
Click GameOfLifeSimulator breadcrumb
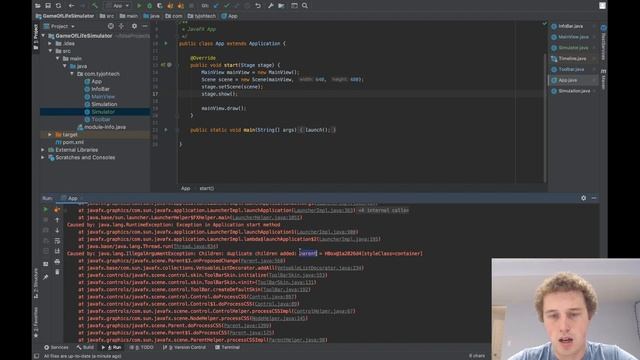coord(65,16)
